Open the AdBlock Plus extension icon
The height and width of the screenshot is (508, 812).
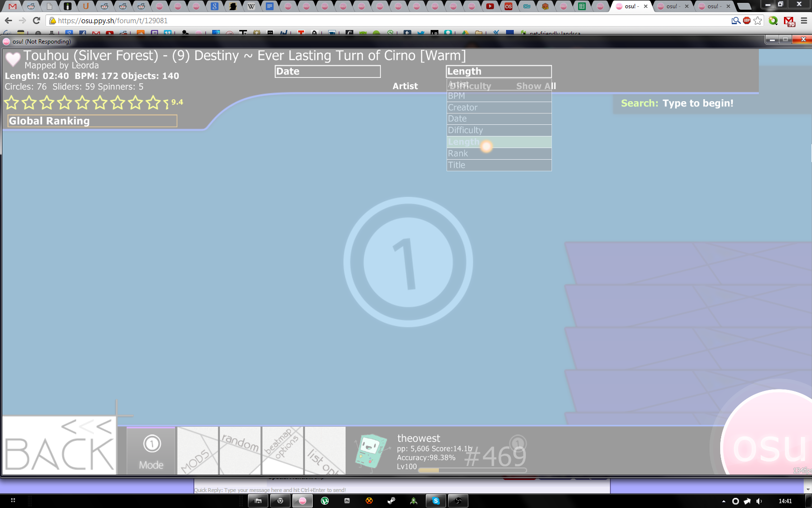pyautogui.click(x=747, y=20)
